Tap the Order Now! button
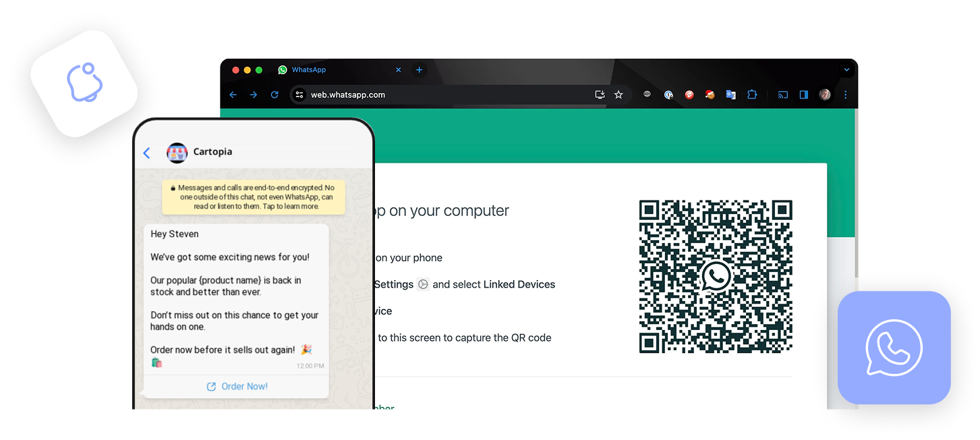Image resolution: width=980 pixels, height=440 pixels. coord(237,387)
